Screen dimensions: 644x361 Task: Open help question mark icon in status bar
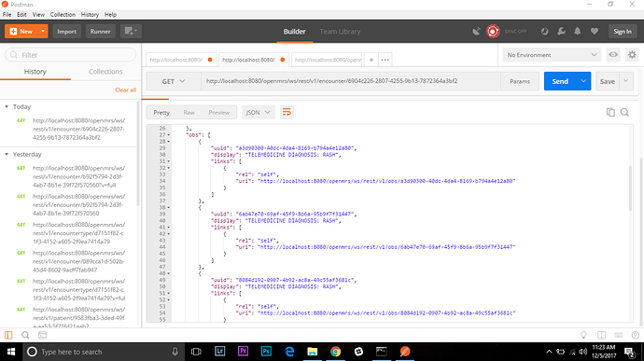pos(636,335)
